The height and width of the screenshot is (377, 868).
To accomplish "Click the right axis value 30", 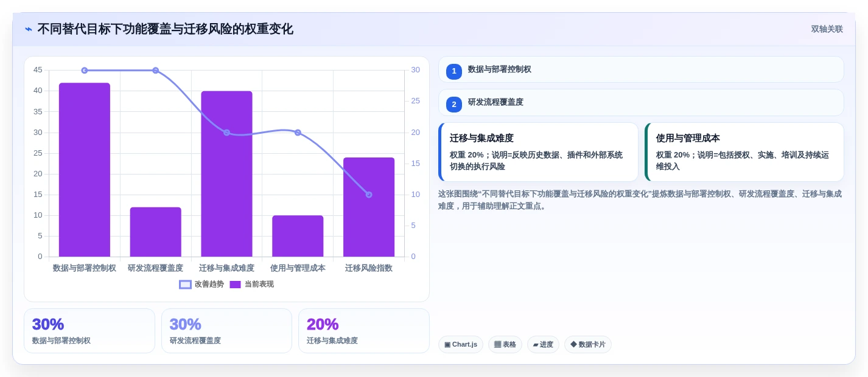I will click(415, 70).
